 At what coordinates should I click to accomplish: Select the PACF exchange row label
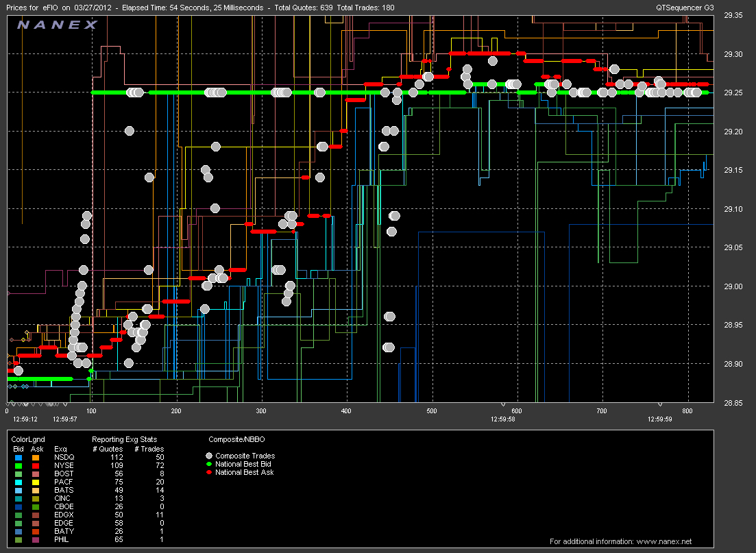(63, 482)
